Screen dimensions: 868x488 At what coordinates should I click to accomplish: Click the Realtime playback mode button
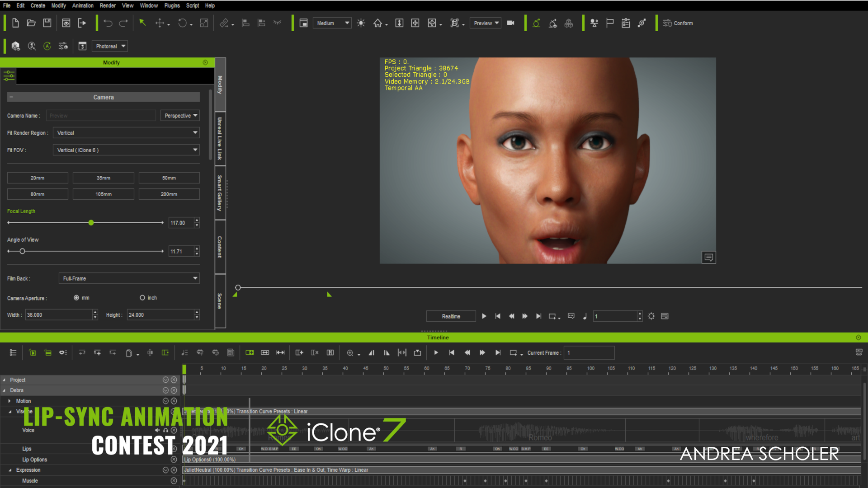click(451, 316)
